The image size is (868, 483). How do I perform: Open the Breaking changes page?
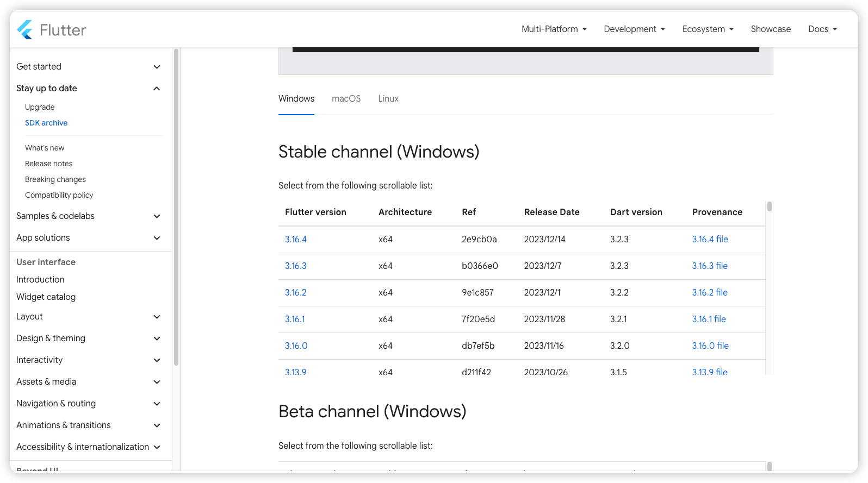tap(55, 179)
